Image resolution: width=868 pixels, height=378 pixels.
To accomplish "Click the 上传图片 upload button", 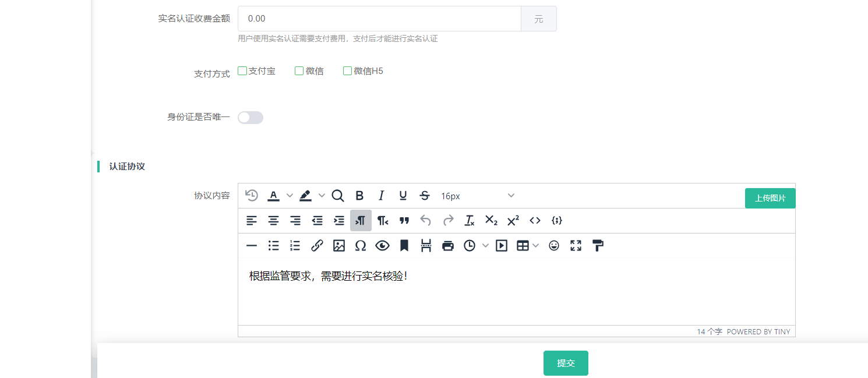I will 770,198.
